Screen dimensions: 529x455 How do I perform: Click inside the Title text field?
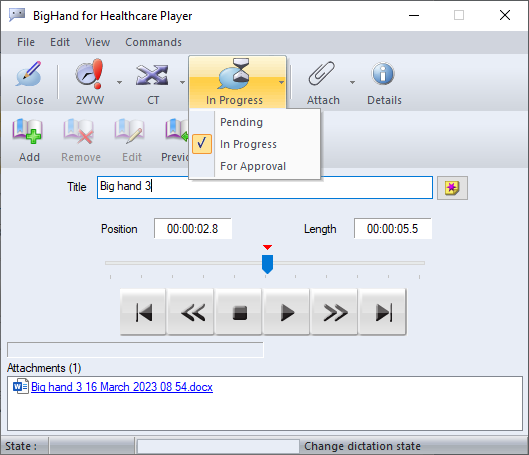(265, 188)
